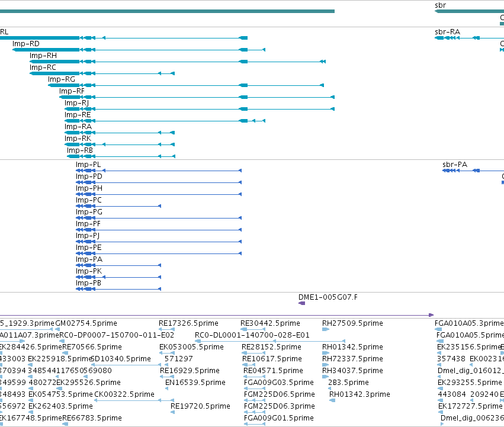
Task: Select the Imp-RJ transcript label
Action: [76, 103]
